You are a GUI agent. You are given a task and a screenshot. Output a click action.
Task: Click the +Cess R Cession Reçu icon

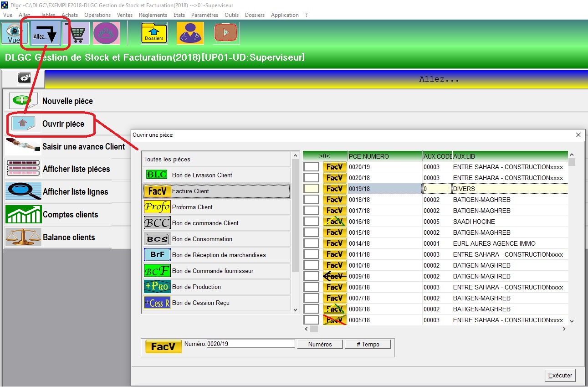pyautogui.click(x=157, y=303)
